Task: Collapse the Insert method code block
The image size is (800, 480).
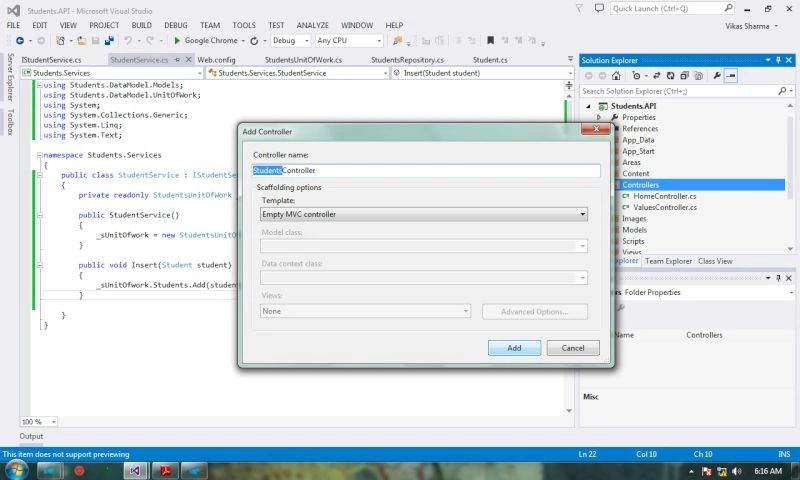Action: [39, 265]
